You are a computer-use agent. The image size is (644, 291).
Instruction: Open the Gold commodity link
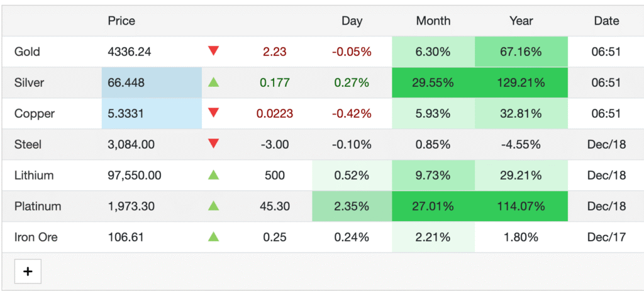click(x=27, y=52)
